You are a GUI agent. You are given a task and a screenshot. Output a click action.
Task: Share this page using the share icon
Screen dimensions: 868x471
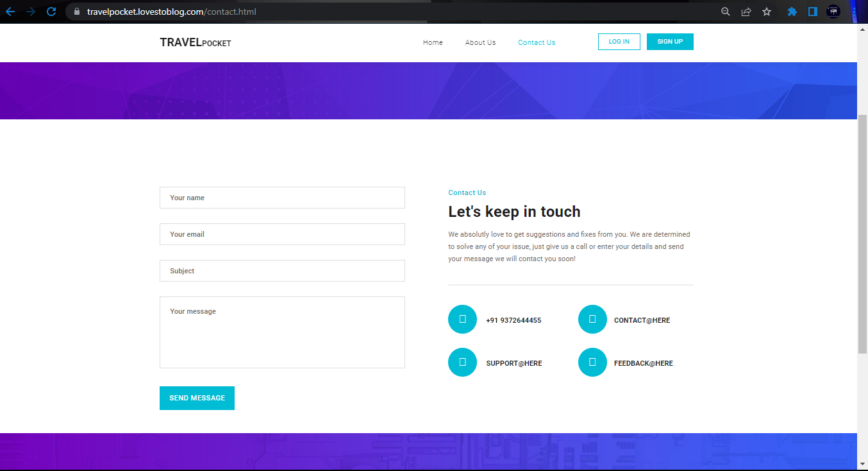point(746,12)
